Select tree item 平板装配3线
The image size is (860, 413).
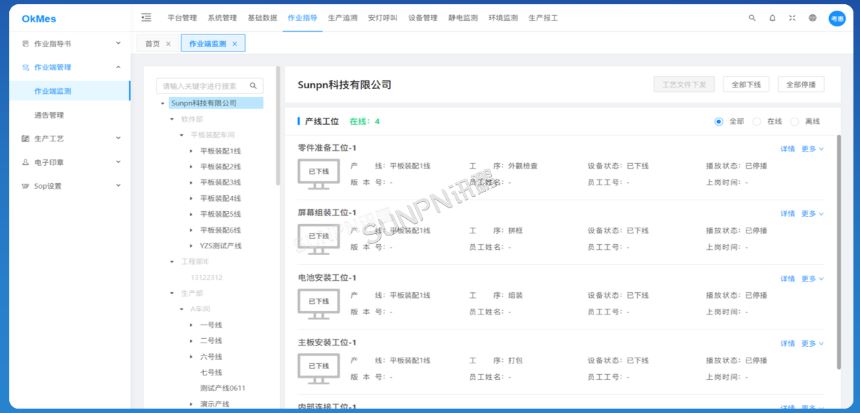coord(220,182)
